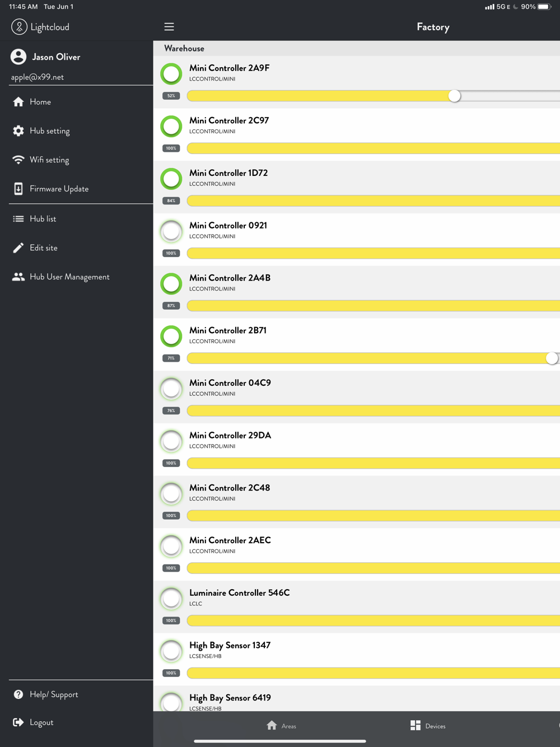Click the Mini Controller 2C97 brightness slider
This screenshot has height=747, width=560.
pyautogui.click(x=374, y=148)
